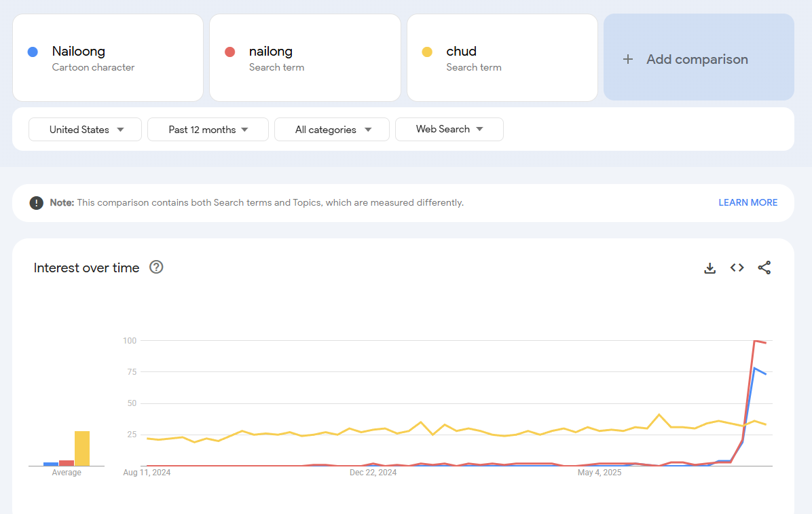Click the 25 value on the y-axis
812x514 pixels.
pyautogui.click(x=132, y=435)
